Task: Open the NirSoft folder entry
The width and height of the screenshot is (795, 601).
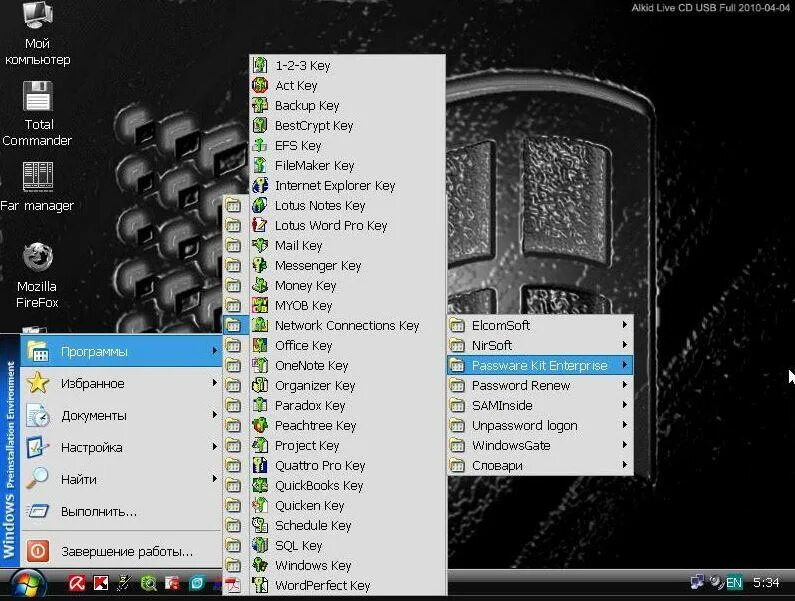Action: pos(540,345)
